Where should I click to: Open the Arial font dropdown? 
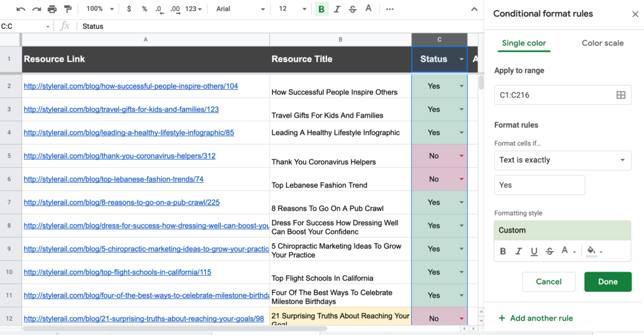pos(240,9)
